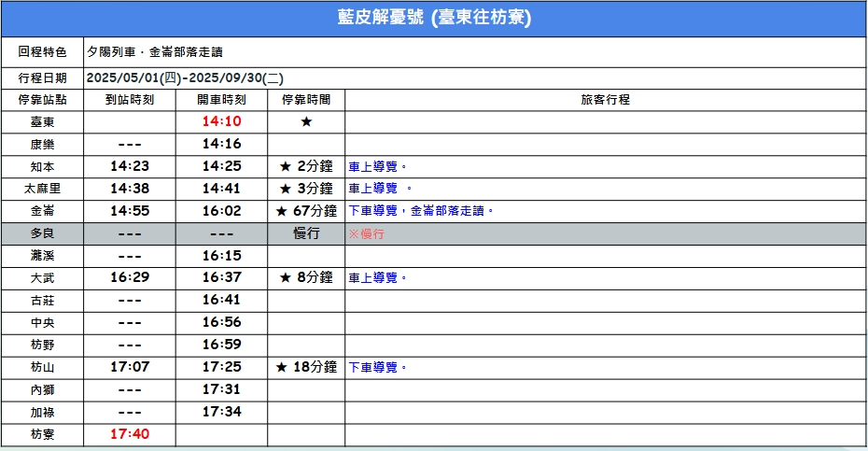Select the 回程特色 label cell
Viewport: 868px width, 451px height.
pyautogui.click(x=42, y=52)
